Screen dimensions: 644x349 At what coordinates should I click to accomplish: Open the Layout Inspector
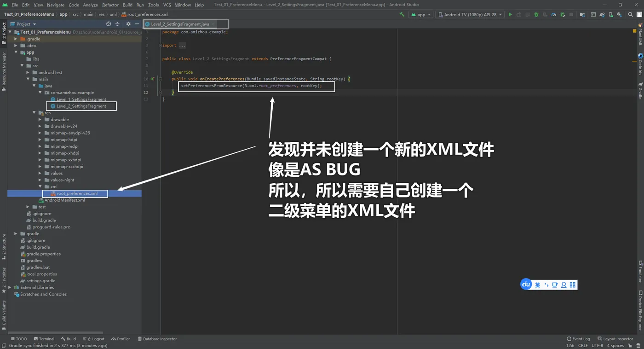click(615, 339)
